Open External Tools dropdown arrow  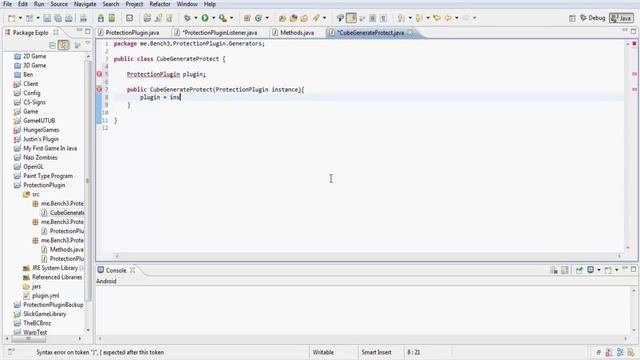click(x=231, y=18)
